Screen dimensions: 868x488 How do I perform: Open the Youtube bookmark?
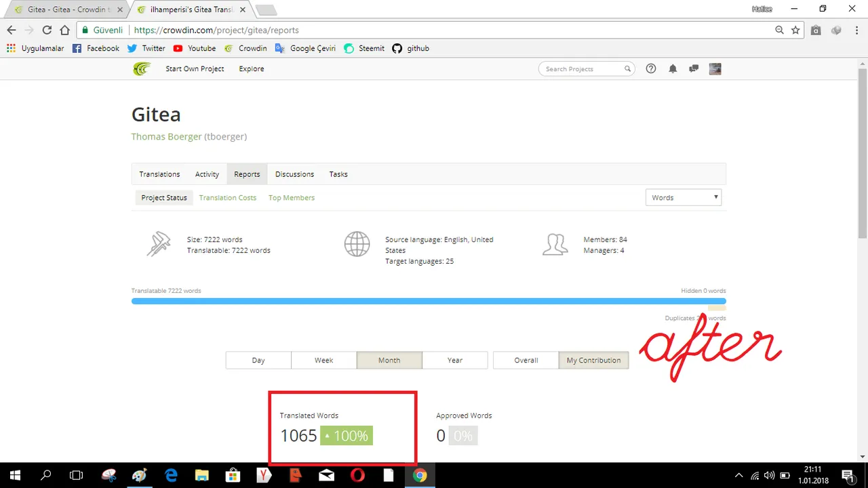point(194,48)
